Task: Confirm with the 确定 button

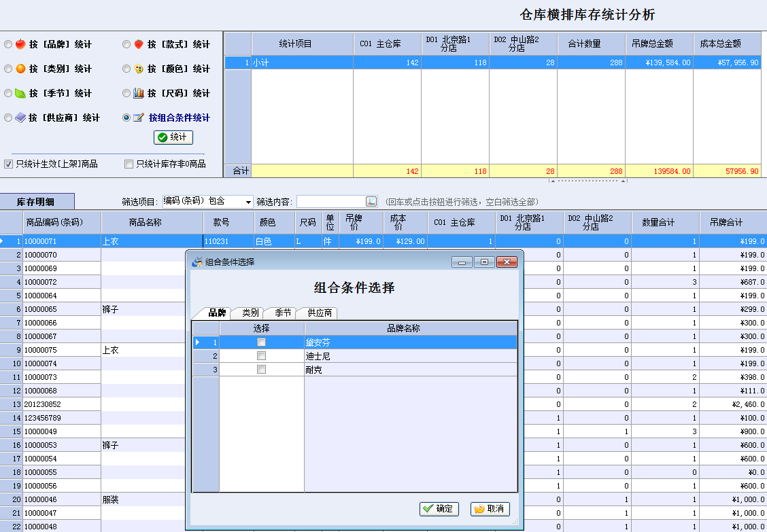Action: coord(439,508)
